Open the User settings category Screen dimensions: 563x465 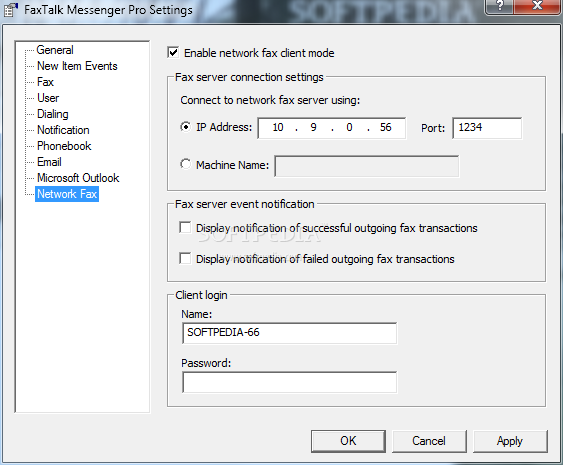[x=48, y=98]
